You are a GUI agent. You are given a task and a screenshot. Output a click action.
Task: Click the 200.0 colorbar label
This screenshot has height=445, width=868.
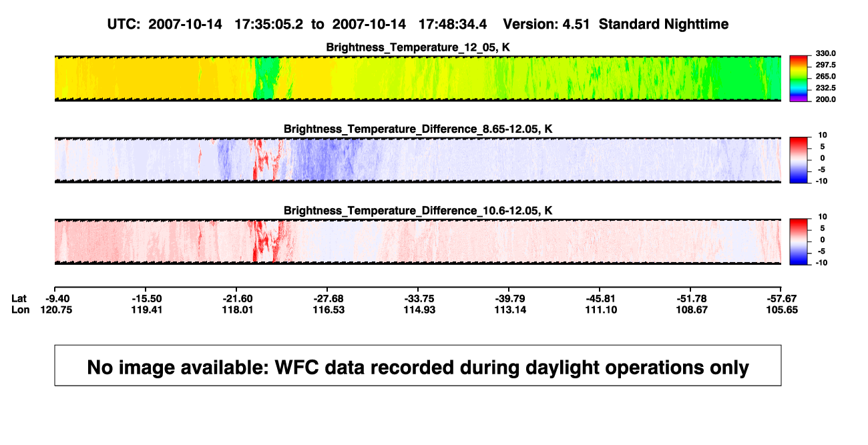(x=825, y=99)
